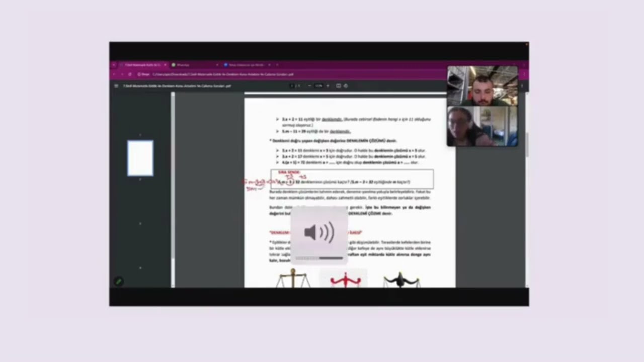The image size is (644, 362).
Task: Click the red 'DENKLEM' section heading
Action: tap(315, 232)
